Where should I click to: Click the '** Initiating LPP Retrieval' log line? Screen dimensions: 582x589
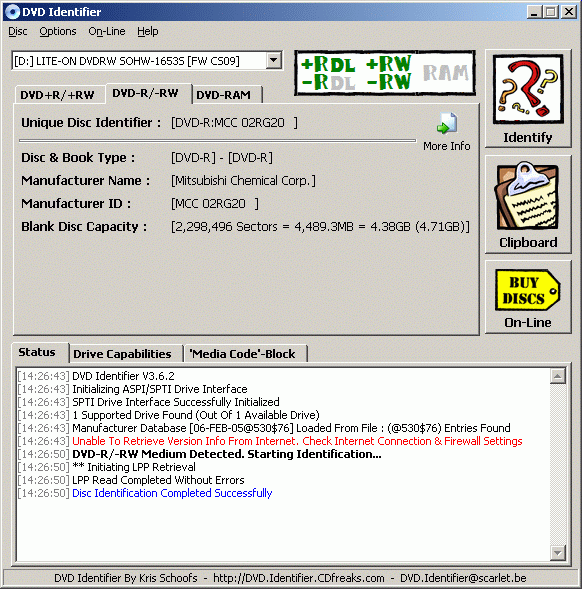point(134,467)
